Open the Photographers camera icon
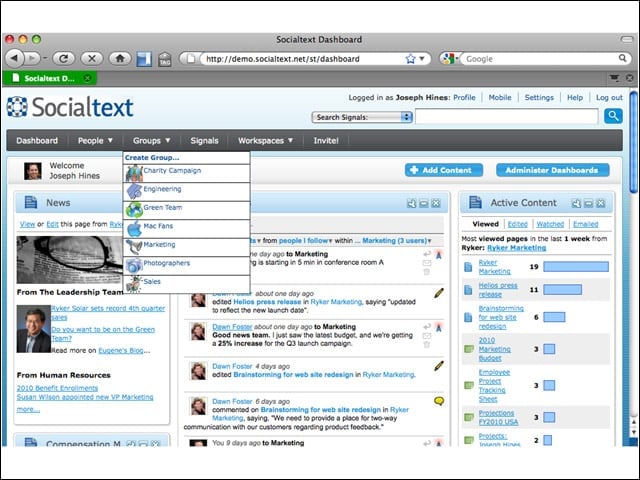This screenshot has height=480, width=640. tap(134, 266)
